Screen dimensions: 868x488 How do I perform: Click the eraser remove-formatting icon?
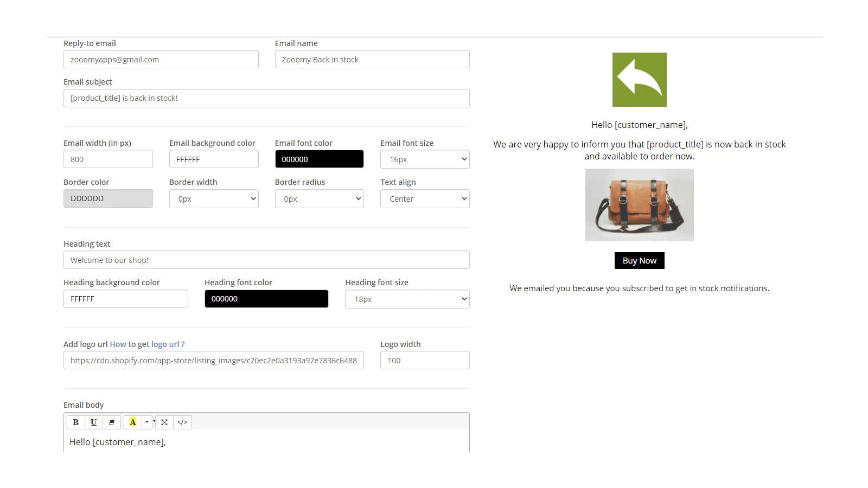click(112, 422)
